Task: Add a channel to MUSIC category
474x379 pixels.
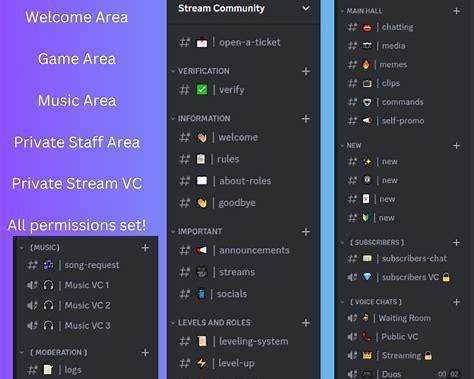Action: point(145,248)
